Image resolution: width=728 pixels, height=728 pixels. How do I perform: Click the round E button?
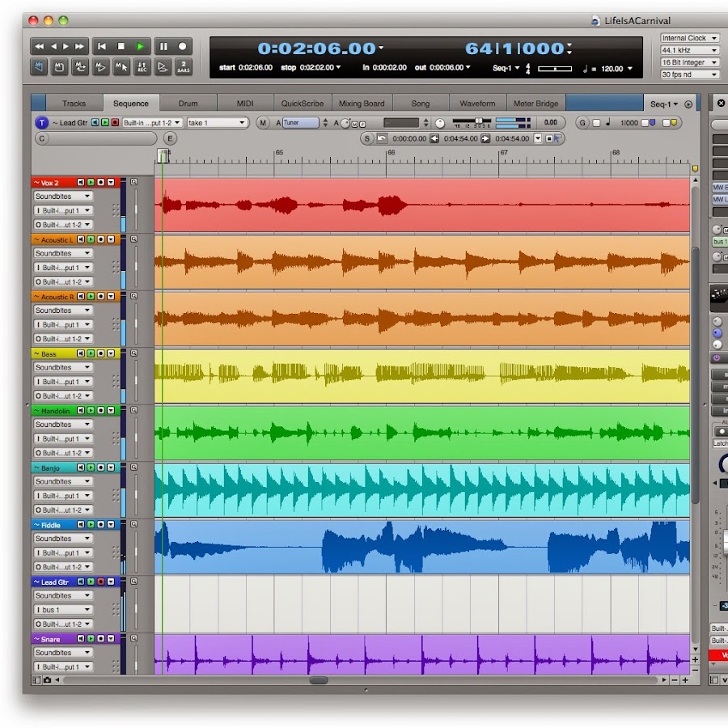coord(170,138)
